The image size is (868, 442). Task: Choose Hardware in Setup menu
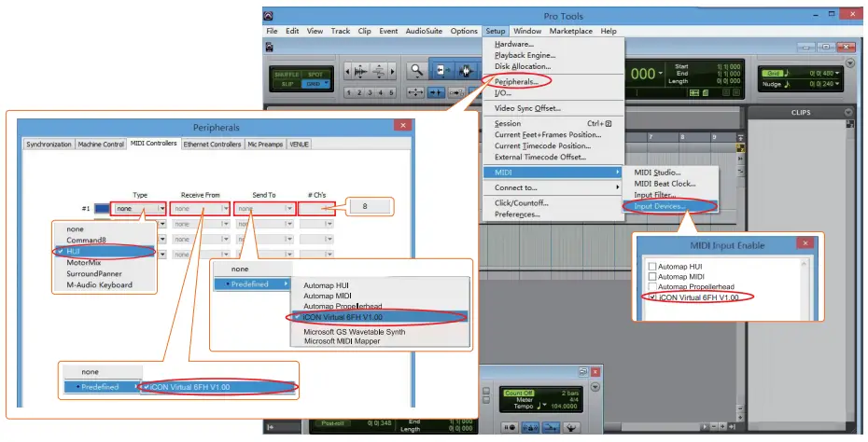[514, 44]
